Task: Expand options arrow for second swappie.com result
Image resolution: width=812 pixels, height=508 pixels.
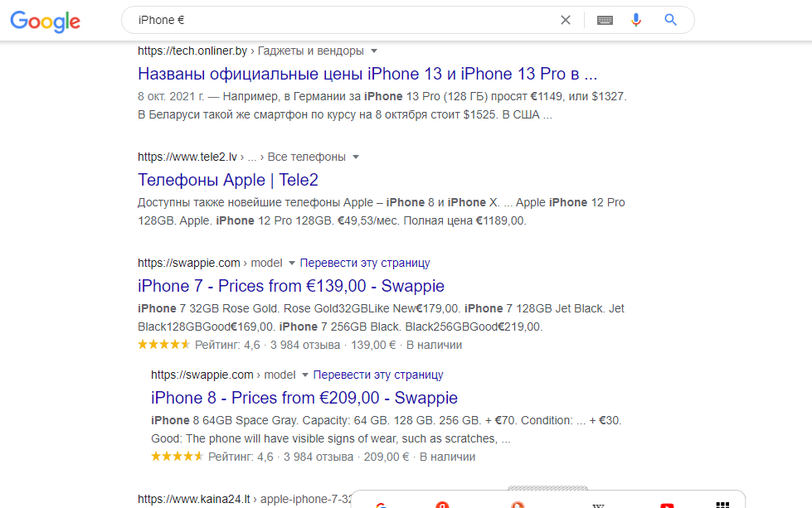Action: [x=304, y=375]
